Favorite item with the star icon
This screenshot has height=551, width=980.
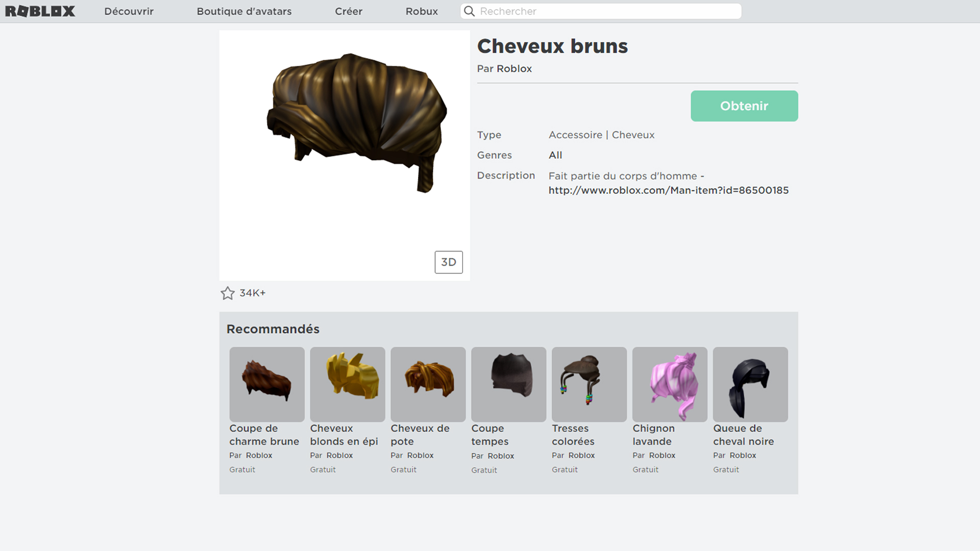pyautogui.click(x=228, y=293)
